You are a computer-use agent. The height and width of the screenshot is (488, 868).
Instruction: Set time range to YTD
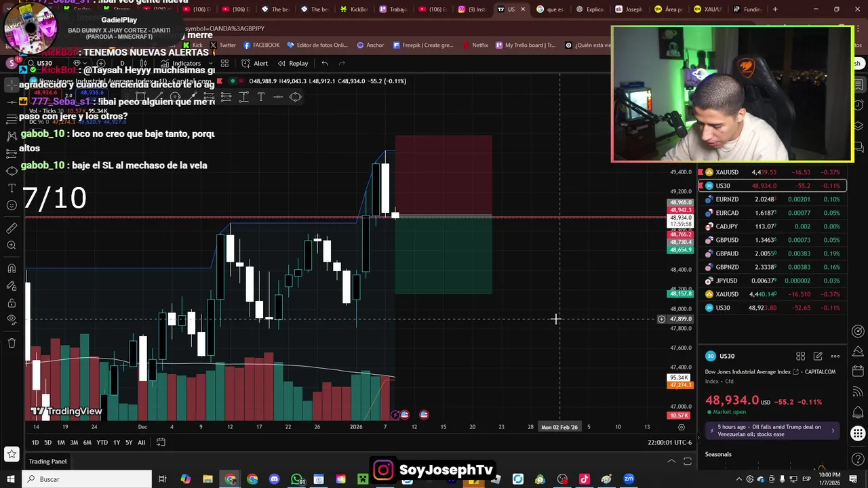point(102,443)
